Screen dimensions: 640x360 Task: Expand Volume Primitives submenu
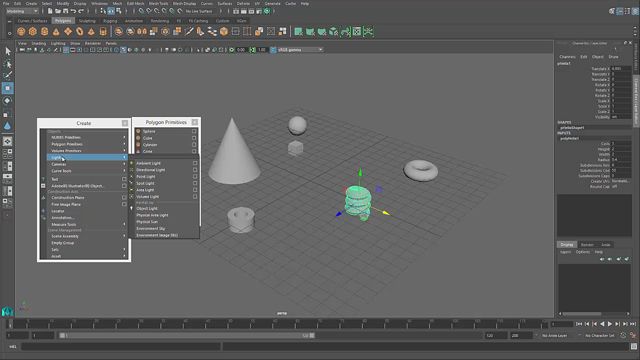point(87,151)
